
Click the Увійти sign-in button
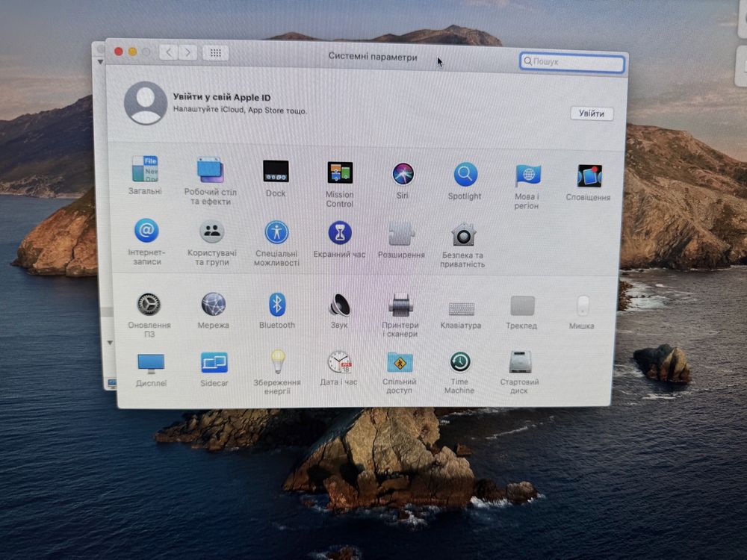pyautogui.click(x=592, y=113)
